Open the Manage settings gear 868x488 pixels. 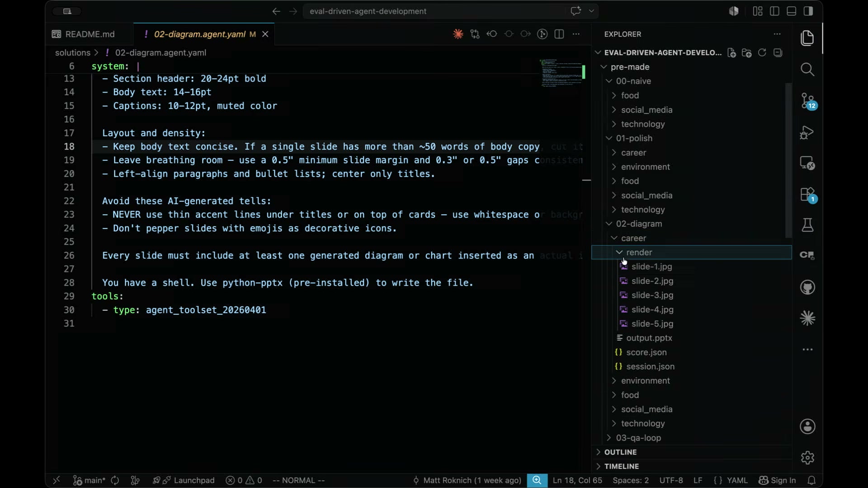point(807,458)
